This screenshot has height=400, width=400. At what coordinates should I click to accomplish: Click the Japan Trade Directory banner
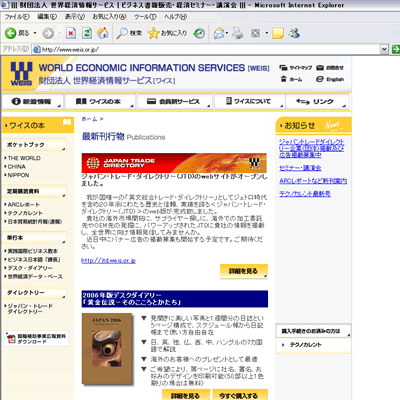click(174, 163)
